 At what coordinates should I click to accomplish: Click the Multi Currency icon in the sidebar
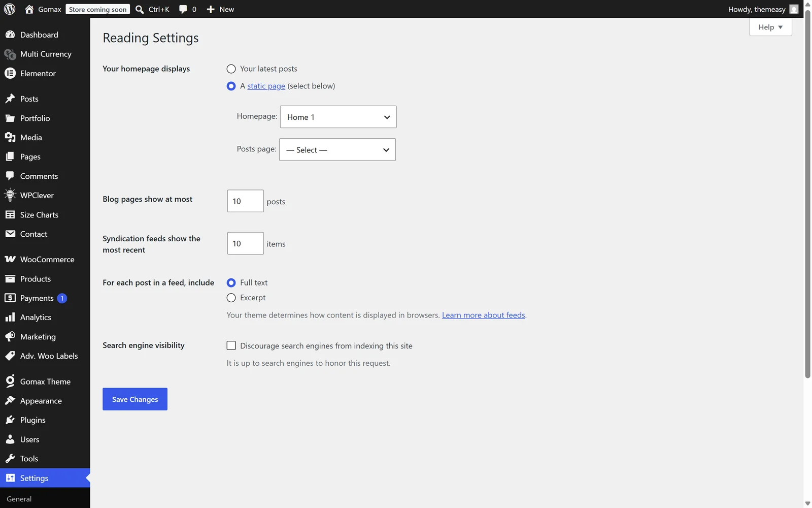10,54
